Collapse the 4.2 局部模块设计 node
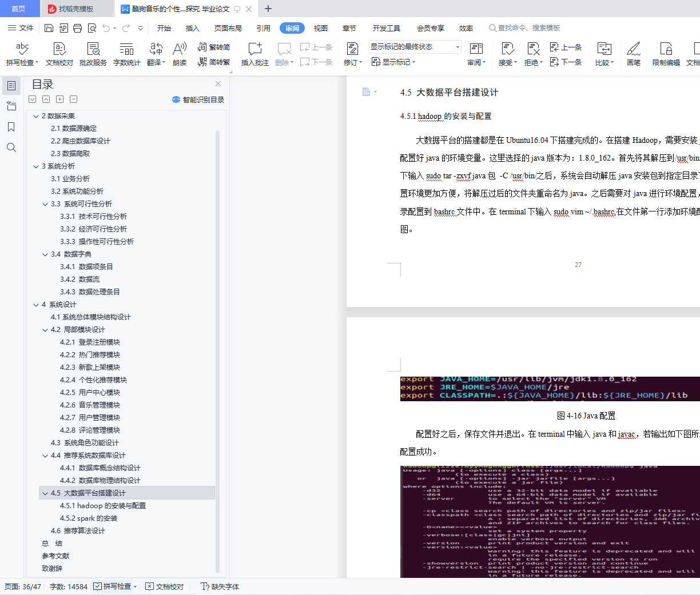 pos(45,330)
